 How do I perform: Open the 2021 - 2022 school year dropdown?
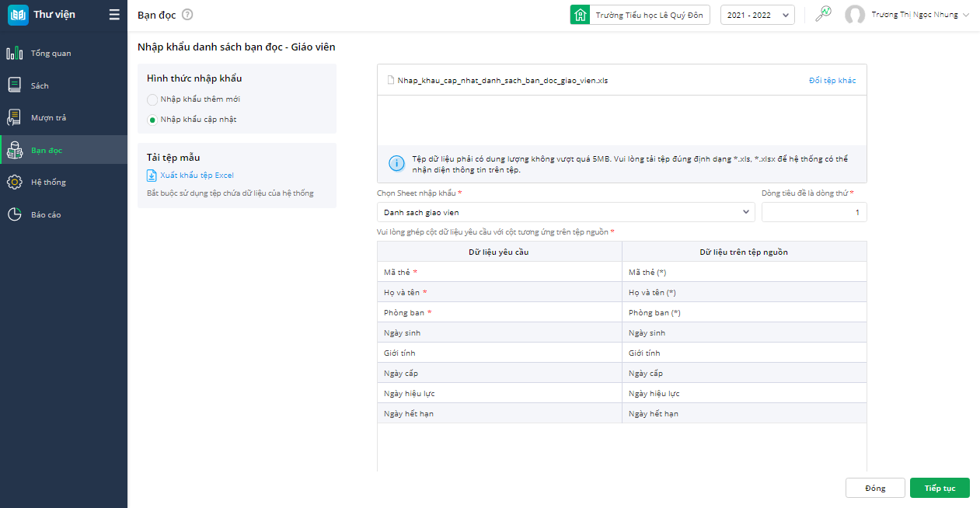(x=757, y=15)
